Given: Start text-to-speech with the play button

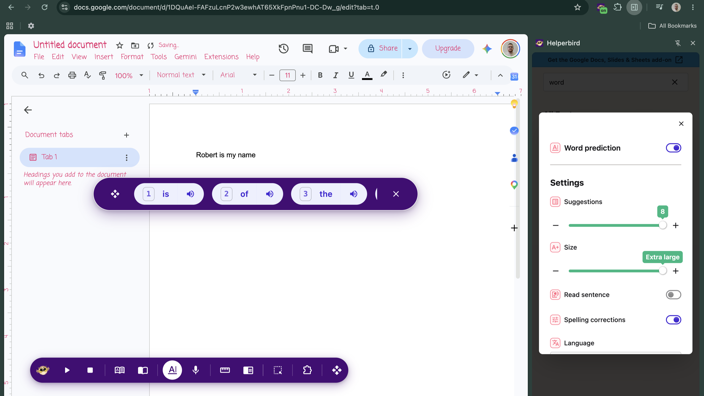Looking at the screenshot, I should (67, 370).
